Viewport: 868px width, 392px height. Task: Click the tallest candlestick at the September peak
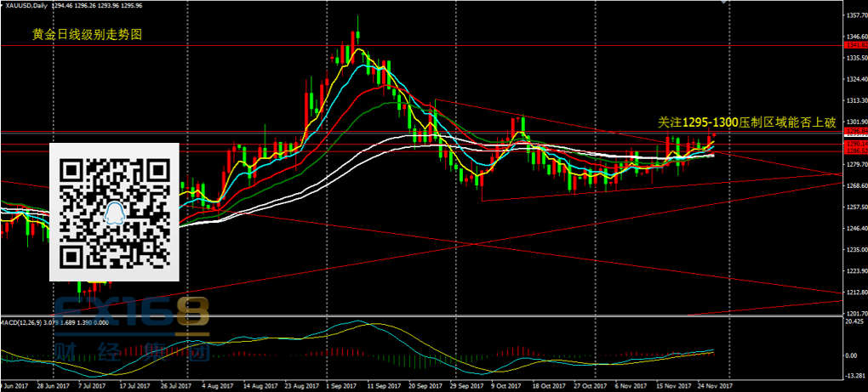(358, 32)
